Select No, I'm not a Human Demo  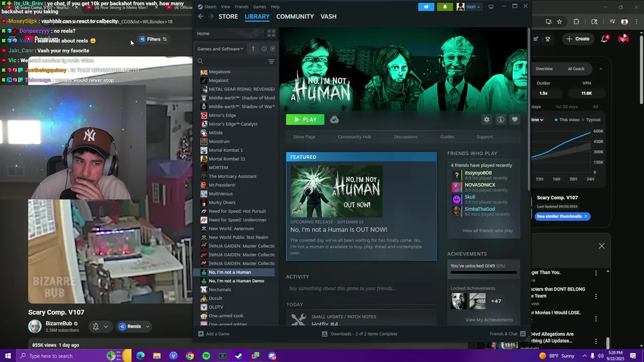pos(236,281)
